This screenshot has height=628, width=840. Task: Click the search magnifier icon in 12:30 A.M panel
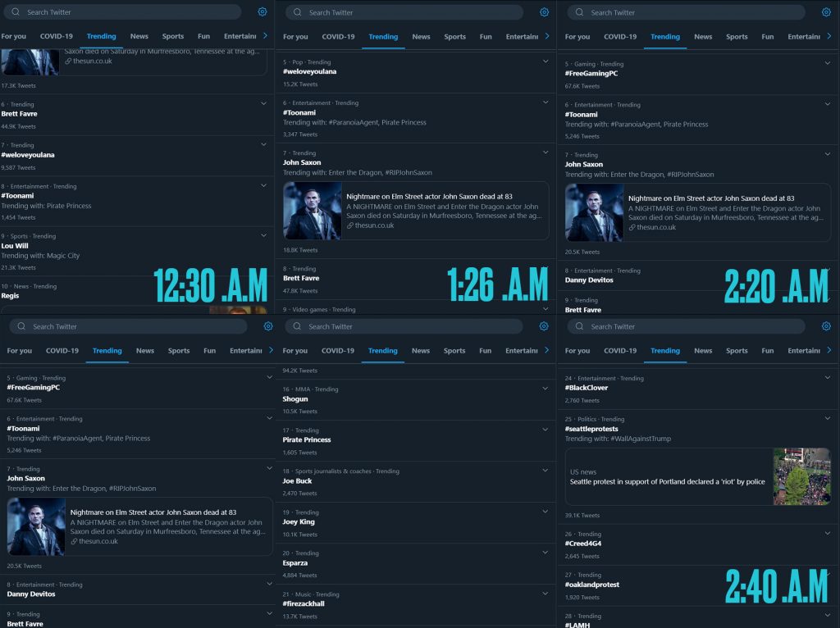pos(16,11)
